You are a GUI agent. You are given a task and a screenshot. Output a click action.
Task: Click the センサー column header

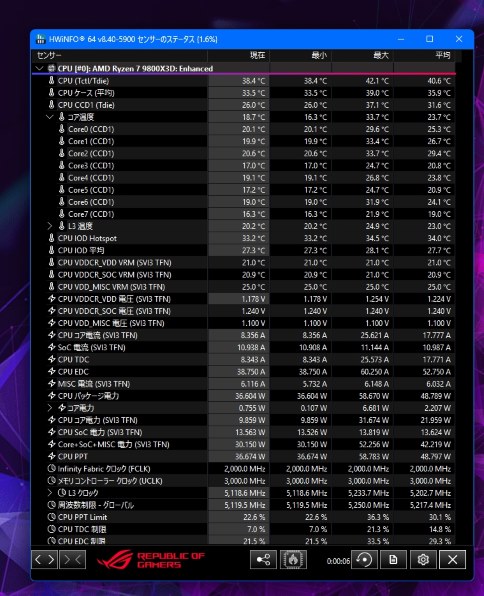point(120,55)
